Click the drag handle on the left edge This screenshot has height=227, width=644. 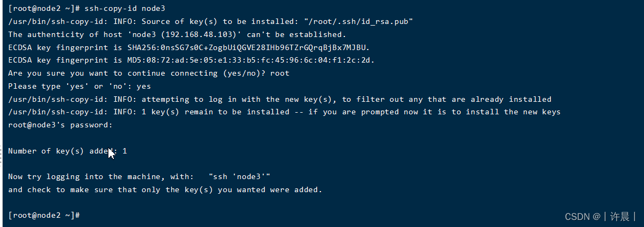point(2,154)
